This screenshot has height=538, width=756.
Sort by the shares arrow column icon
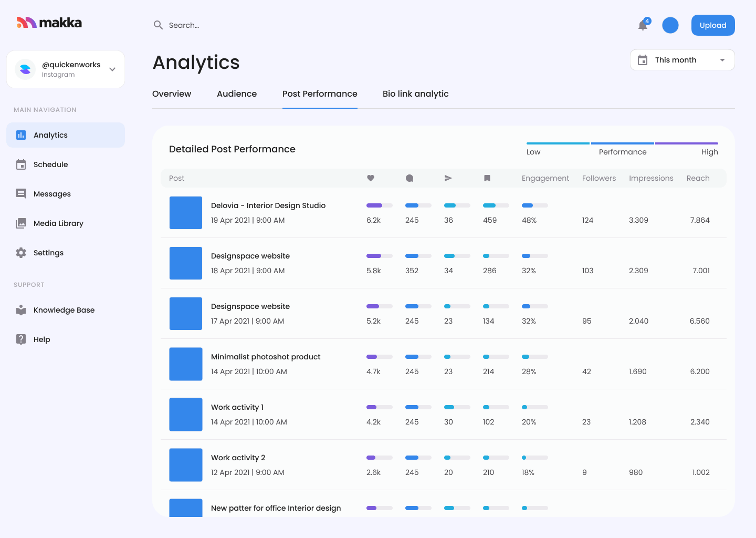coord(448,178)
